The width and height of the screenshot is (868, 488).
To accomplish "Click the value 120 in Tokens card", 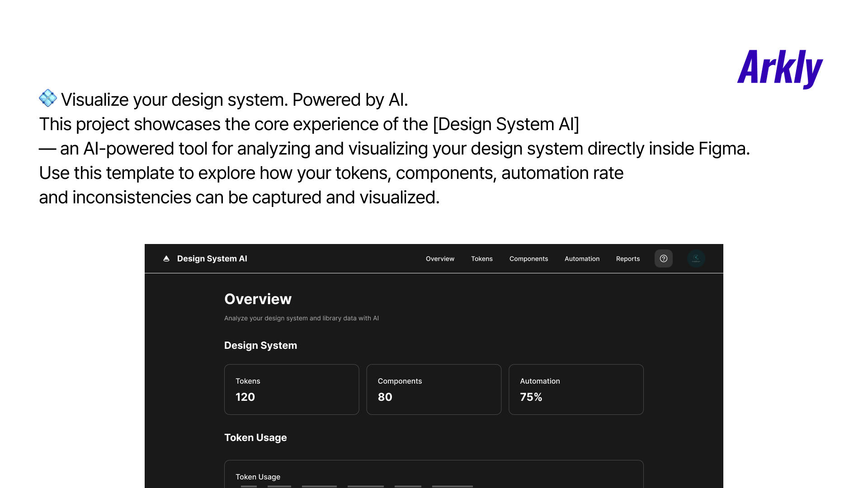I will [245, 397].
